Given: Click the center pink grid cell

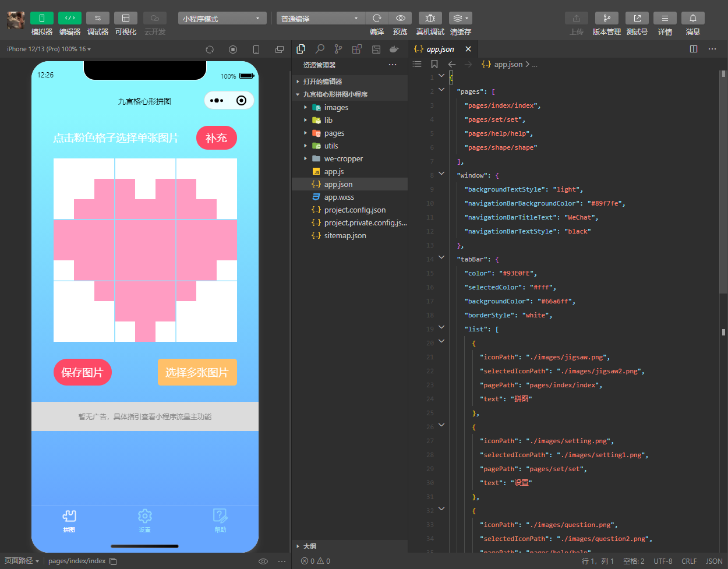Looking at the screenshot, I should 145,250.
